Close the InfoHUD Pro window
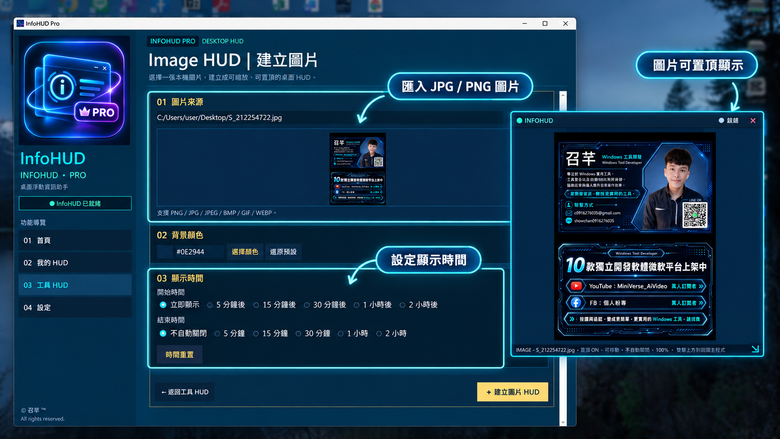The image size is (780, 439). pyautogui.click(x=565, y=23)
